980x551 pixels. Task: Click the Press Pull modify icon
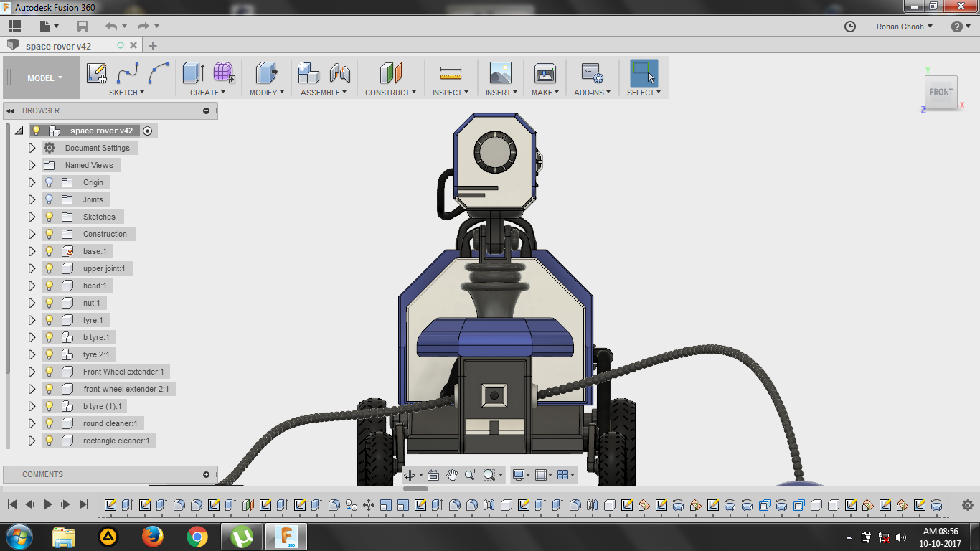tap(266, 73)
